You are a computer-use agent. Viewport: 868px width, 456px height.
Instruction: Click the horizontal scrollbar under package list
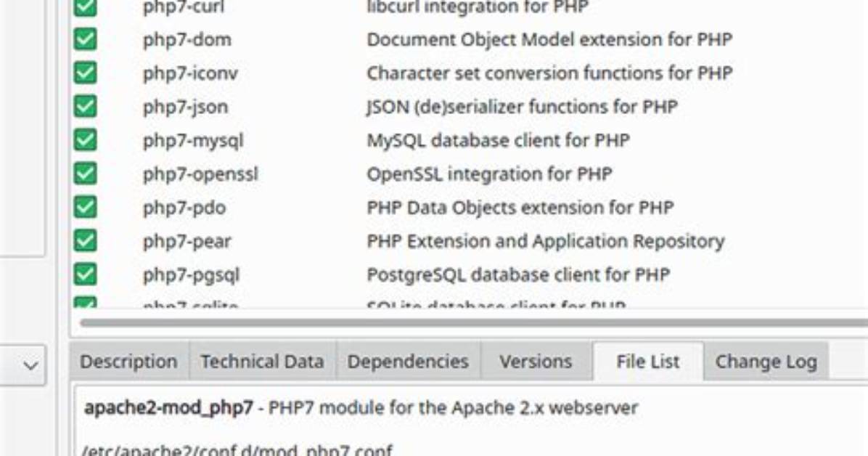[x=474, y=322]
